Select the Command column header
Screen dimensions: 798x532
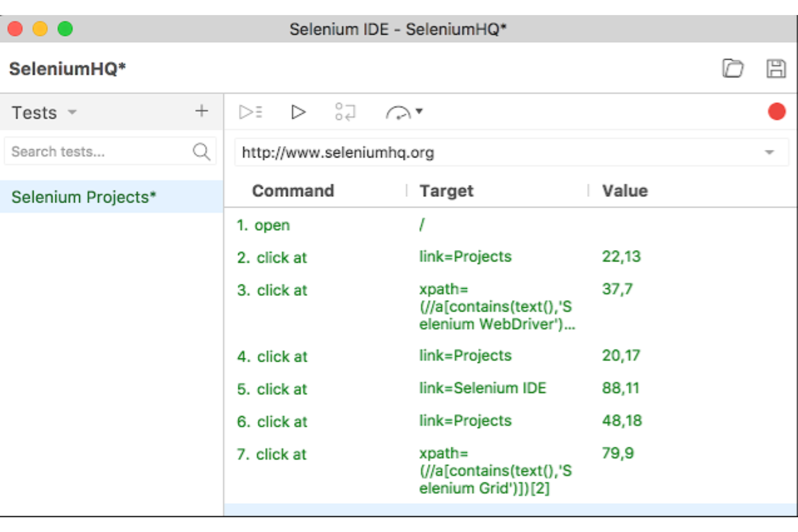click(293, 190)
